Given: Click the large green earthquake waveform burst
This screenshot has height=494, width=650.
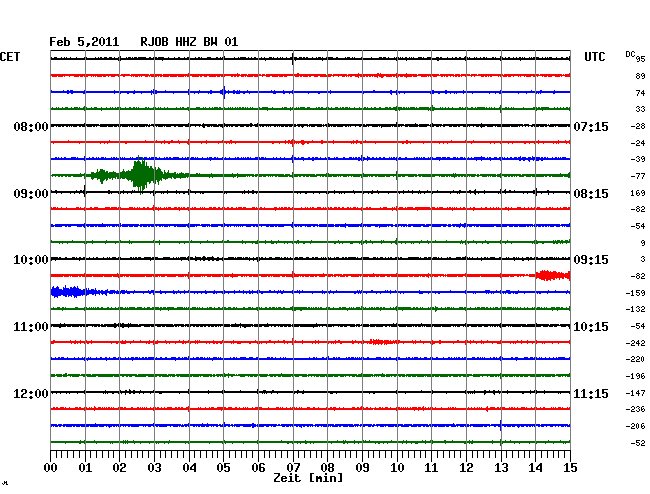Looking at the screenshot, I should pos(140,175).
